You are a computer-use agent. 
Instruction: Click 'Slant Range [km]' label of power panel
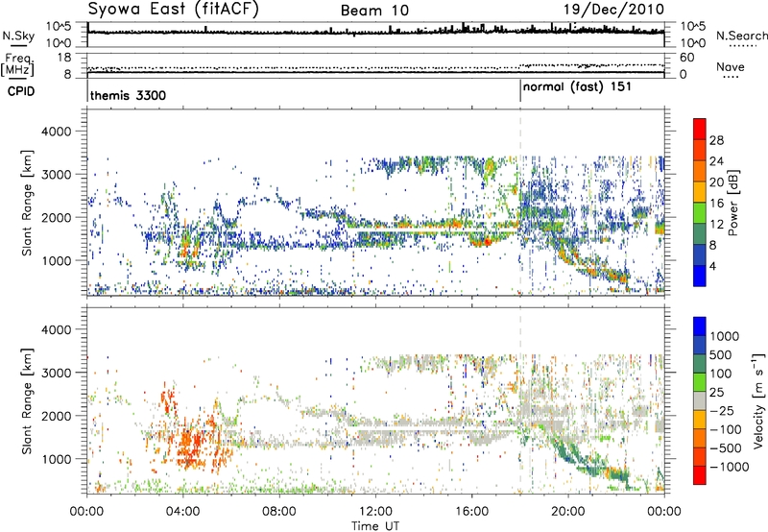click(x=27, y=203)
